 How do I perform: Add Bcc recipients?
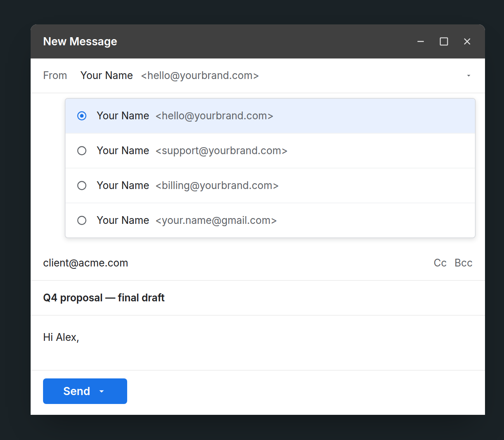[x=463, y=263]
